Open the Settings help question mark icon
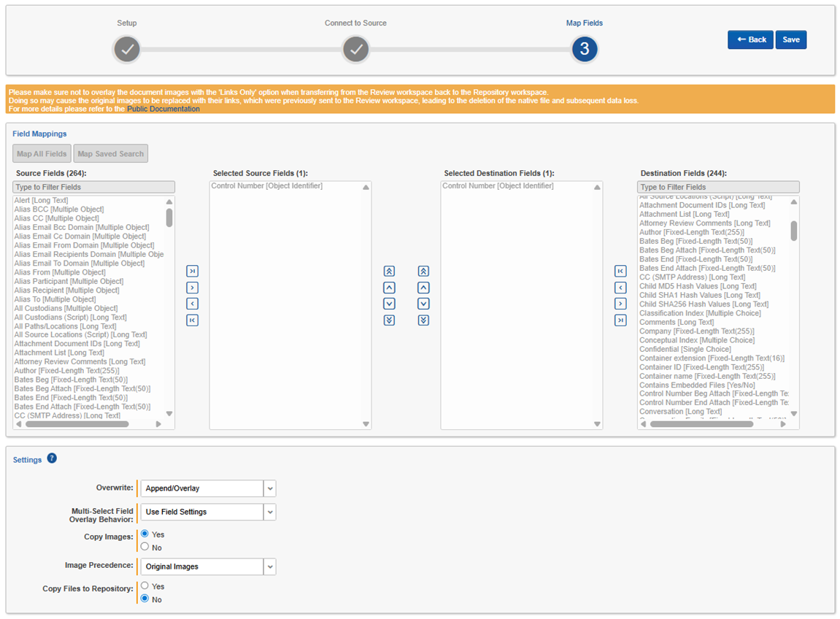 pos(52,458)
